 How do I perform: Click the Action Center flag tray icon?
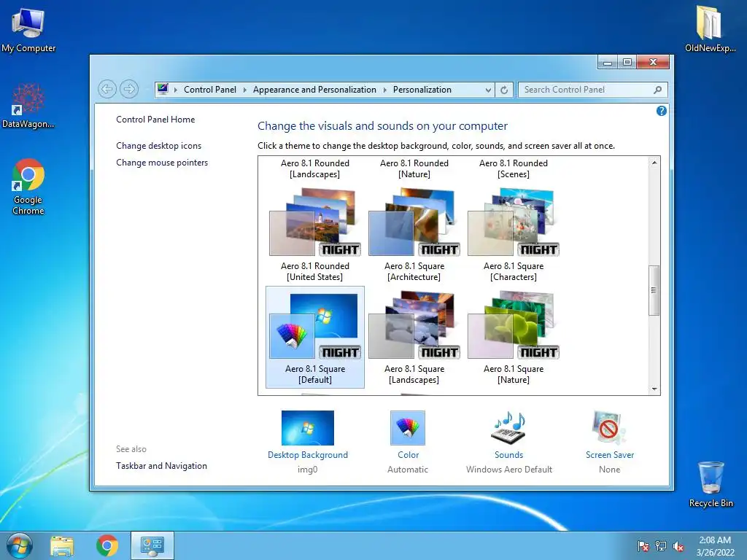click(643, 546)
